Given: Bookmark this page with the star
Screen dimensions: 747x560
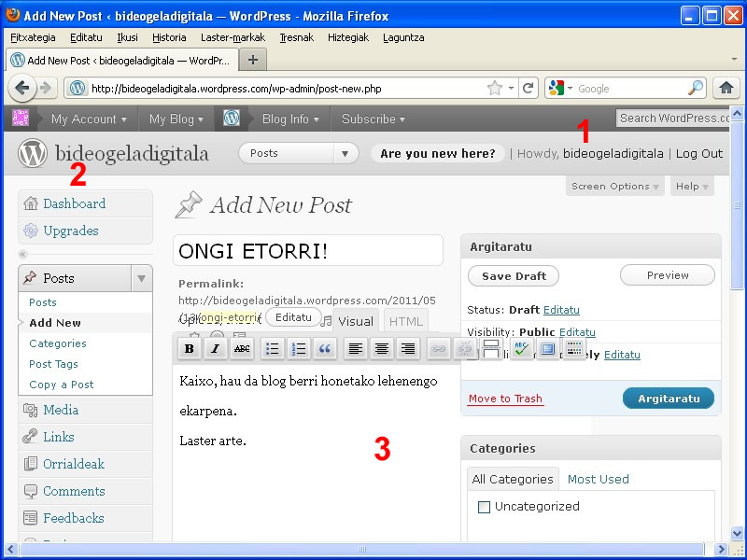Looking at the screenshot, I should click(495, 88).
